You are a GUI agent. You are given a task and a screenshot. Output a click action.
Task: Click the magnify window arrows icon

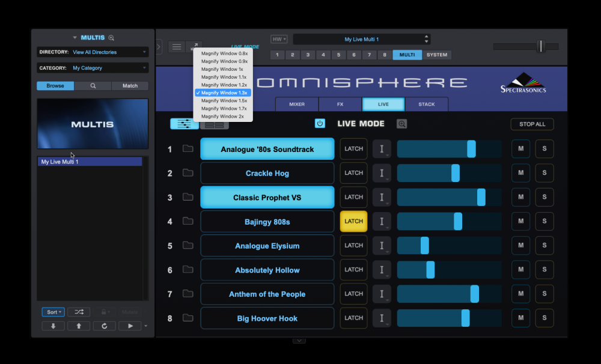coord(194,46)
